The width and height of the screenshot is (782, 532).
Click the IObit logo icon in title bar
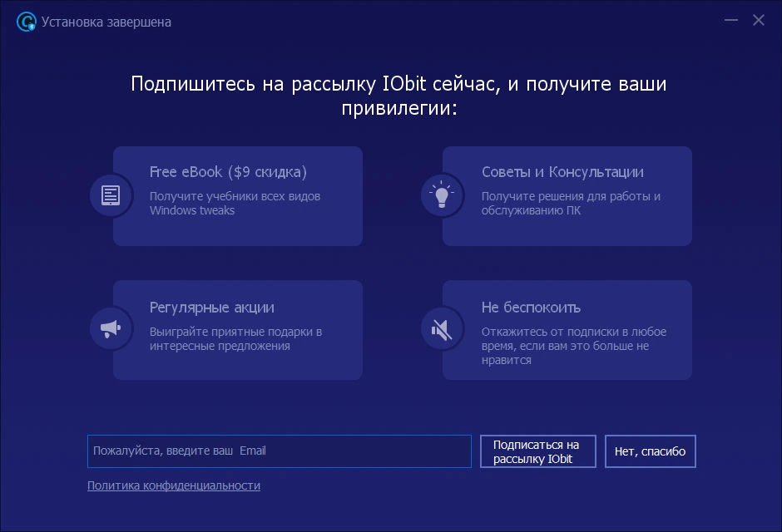(26, 22)
